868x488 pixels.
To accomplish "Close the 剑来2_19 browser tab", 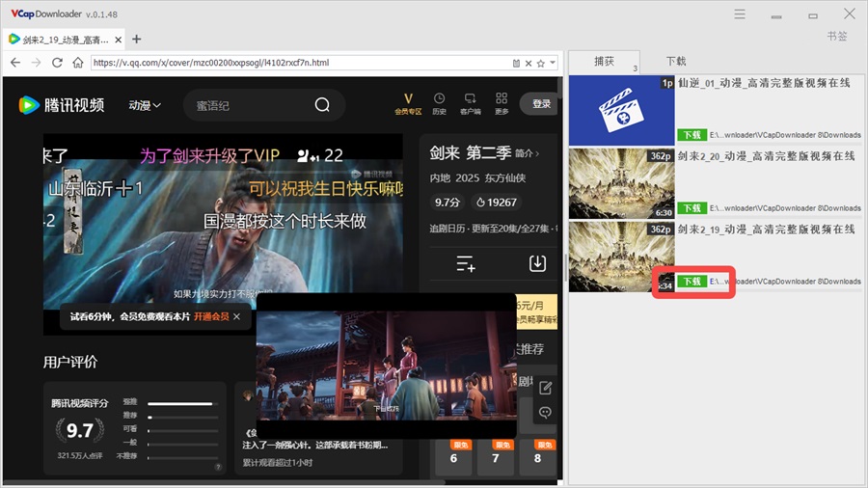I will 118,40.
